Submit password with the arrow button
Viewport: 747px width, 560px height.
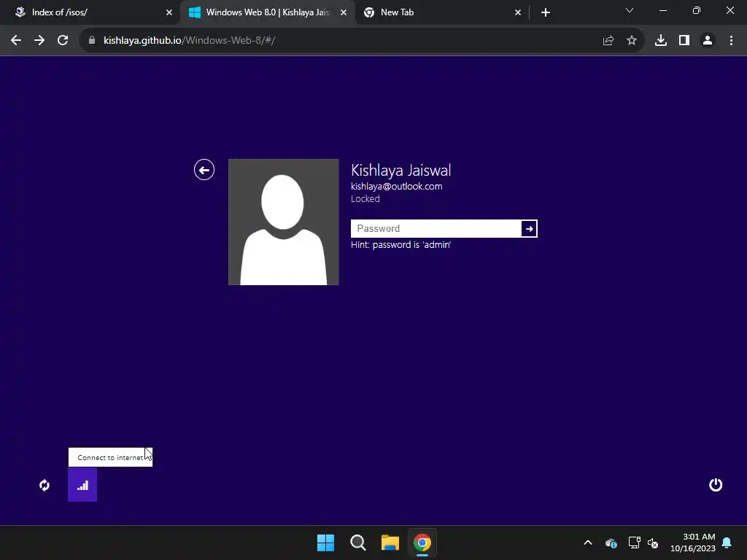pos(529,228)
